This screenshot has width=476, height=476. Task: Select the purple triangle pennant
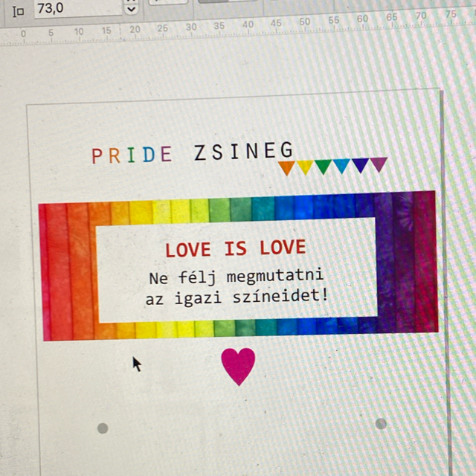point(379,164)
